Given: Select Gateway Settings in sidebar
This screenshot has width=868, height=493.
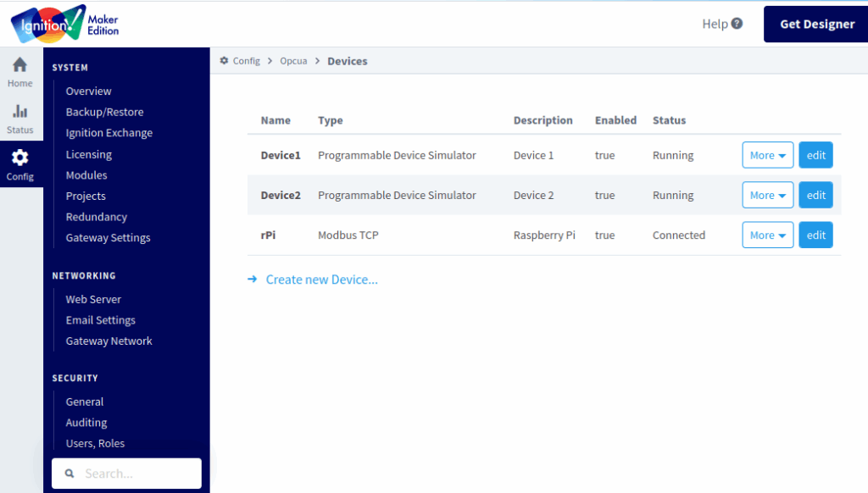Looking at the screenshot, I should coord(108,238).
